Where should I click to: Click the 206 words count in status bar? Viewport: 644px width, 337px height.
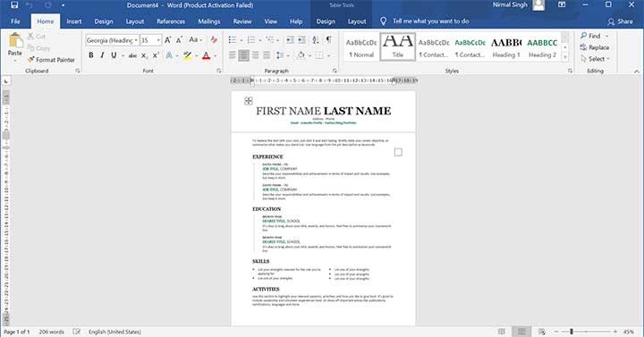(51, 332)
